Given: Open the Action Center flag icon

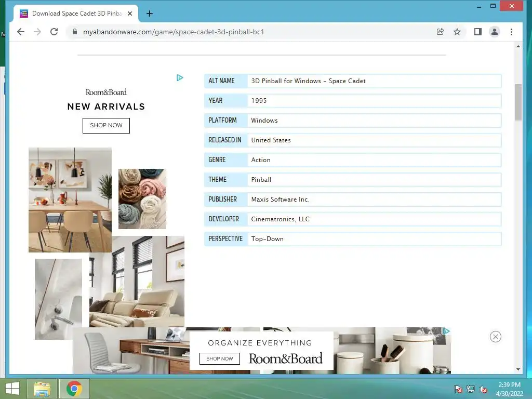Looking at the screenshot, I should coord(458,389).
